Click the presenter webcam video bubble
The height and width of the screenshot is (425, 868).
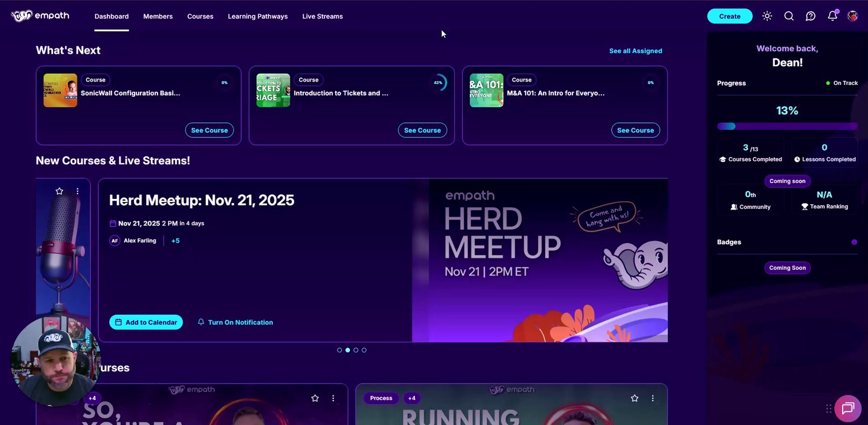55,361
